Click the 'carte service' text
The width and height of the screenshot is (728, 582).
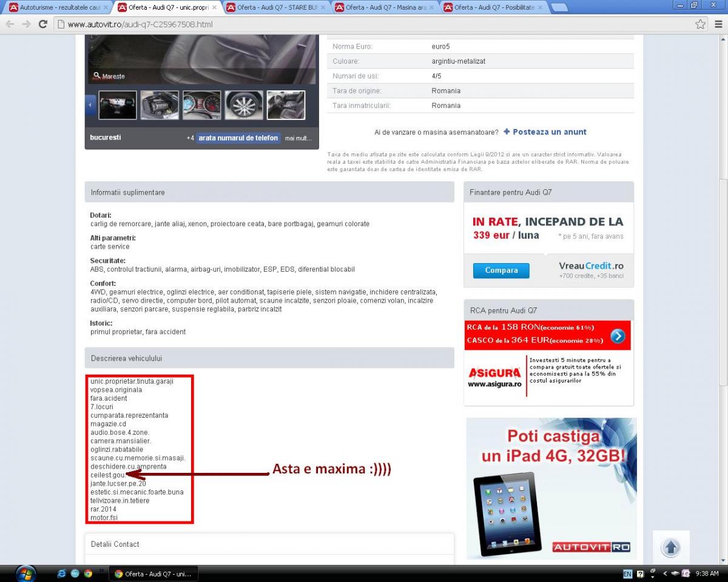(x=110, y=247)
